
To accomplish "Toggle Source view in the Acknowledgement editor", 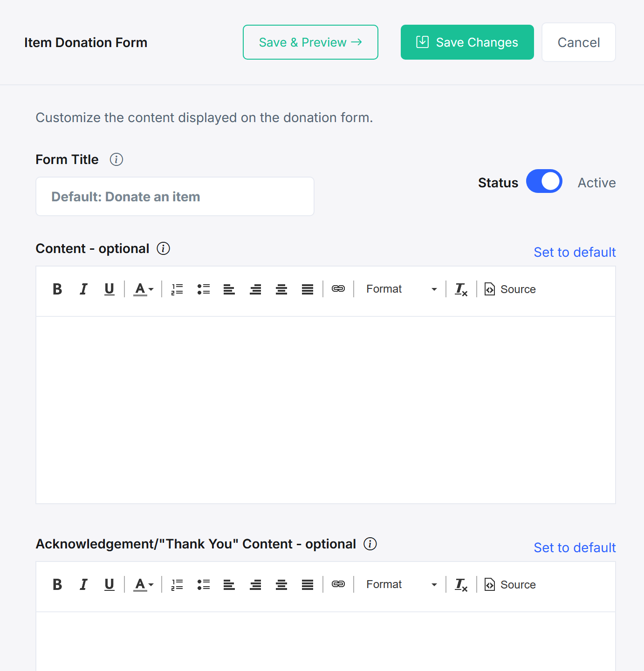I will click(x=510, y=585).
